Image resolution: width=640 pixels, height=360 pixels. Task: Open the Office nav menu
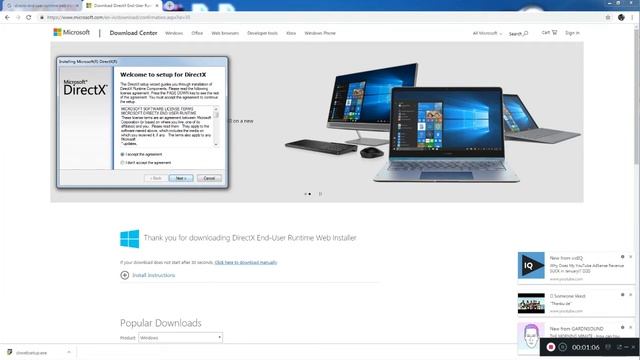[x=197, y=33]
